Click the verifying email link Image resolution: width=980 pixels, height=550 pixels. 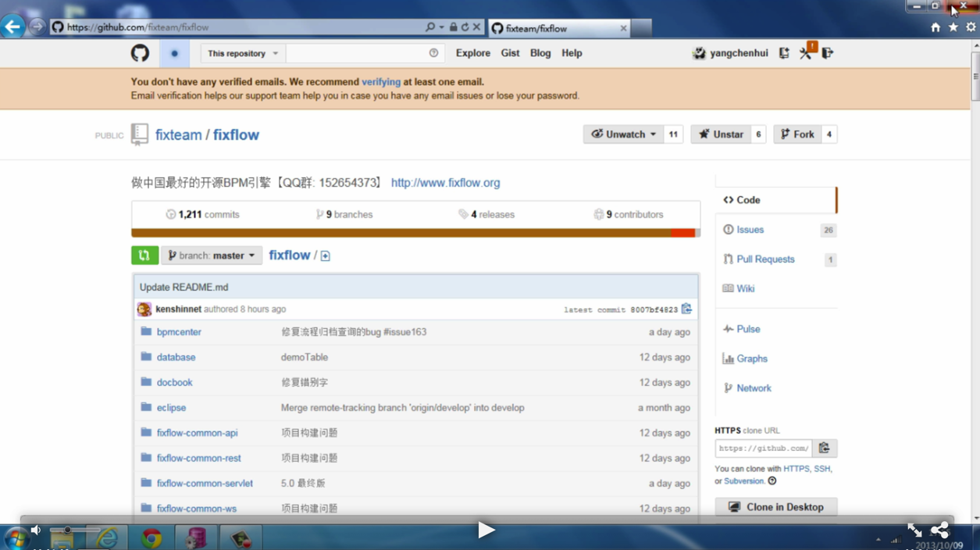pos(381,82)
